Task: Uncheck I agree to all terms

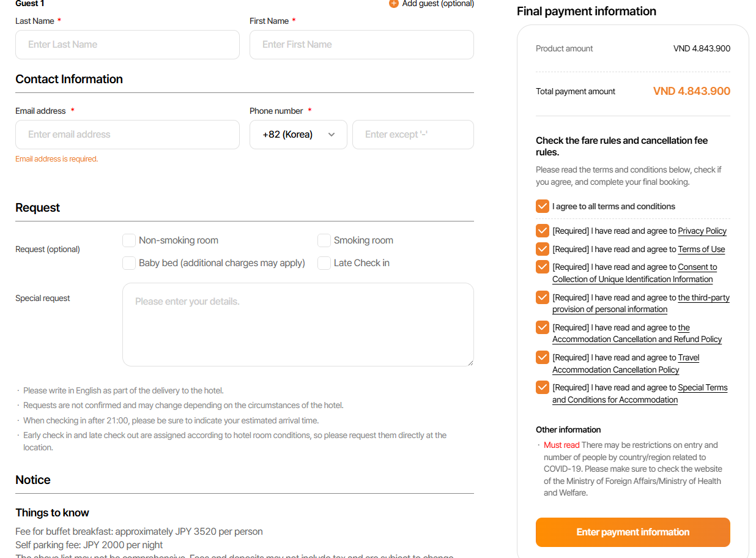Action: pyautogui.click(x=543, y=206)
